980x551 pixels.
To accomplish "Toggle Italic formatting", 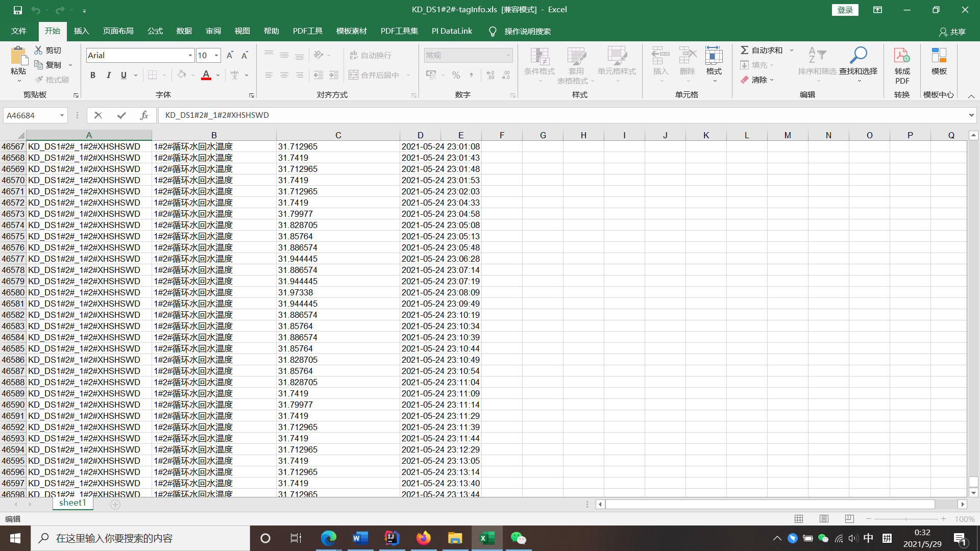I will [x=108, y=75].
